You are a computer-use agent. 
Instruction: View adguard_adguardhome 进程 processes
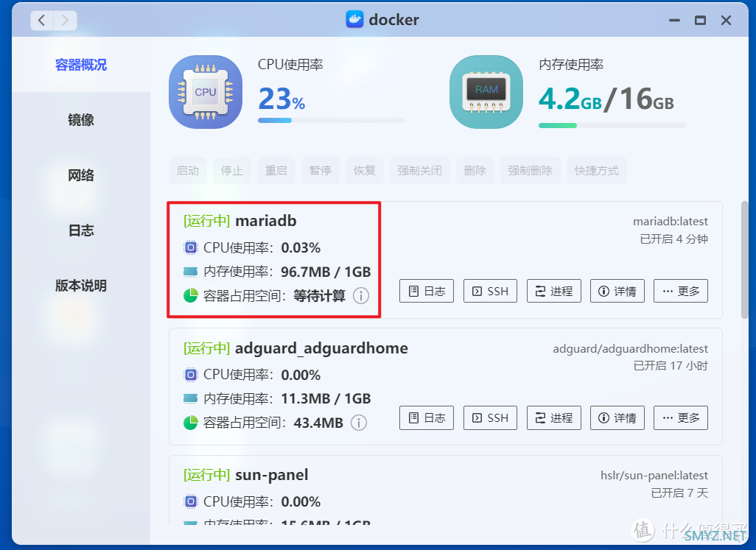pos(554,417)
